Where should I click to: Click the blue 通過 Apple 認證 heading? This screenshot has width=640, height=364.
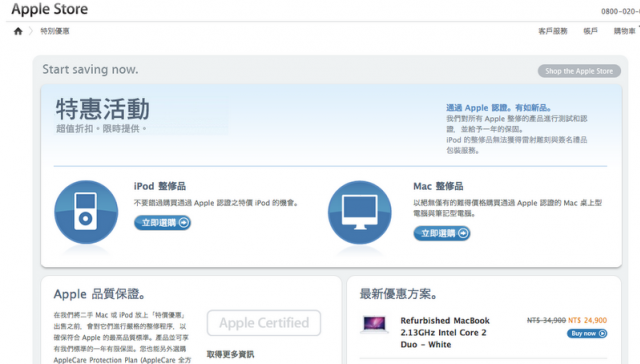tap(499, 108)
